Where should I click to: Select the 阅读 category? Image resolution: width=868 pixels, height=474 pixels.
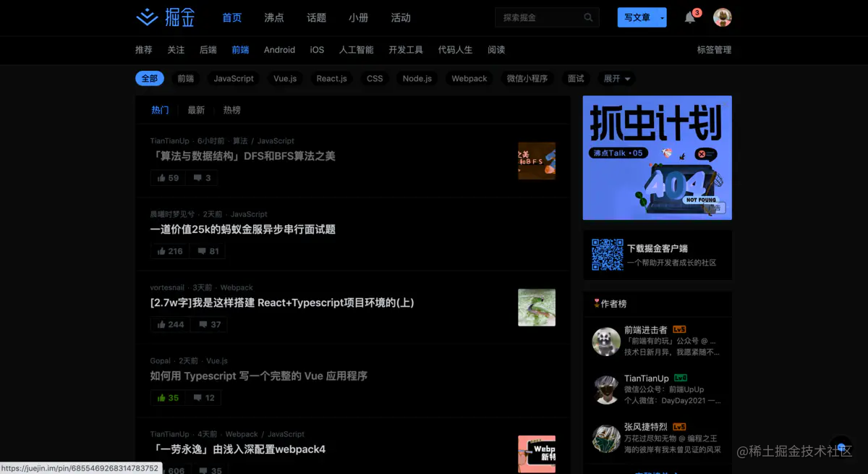(x=496, y=50)
